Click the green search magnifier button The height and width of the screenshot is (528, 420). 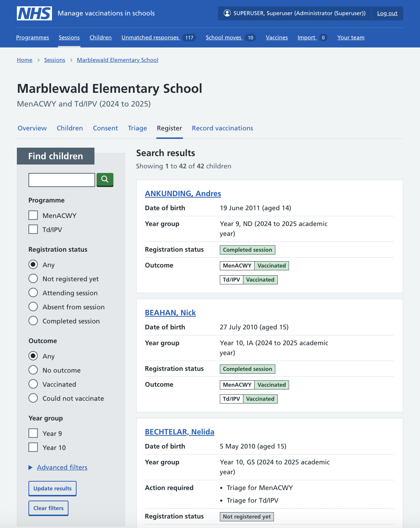105,180
